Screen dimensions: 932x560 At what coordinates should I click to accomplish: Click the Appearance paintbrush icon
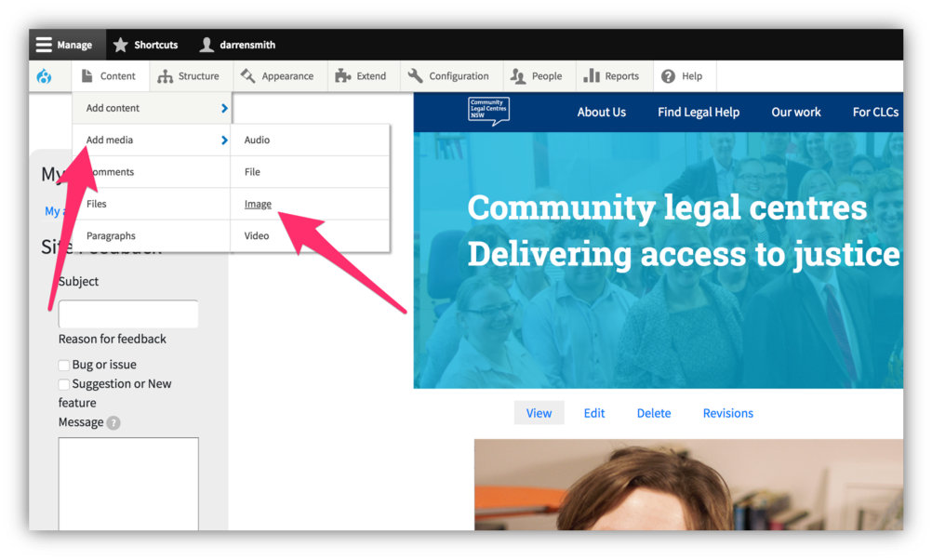[247, 75]
